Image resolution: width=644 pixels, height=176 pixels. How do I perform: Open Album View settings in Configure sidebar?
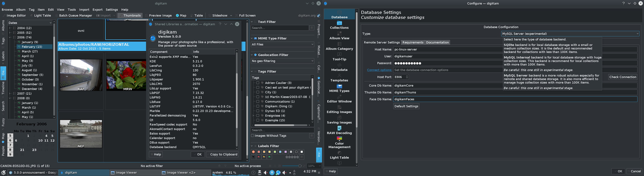pyautogui.click(x=339, y=36)
